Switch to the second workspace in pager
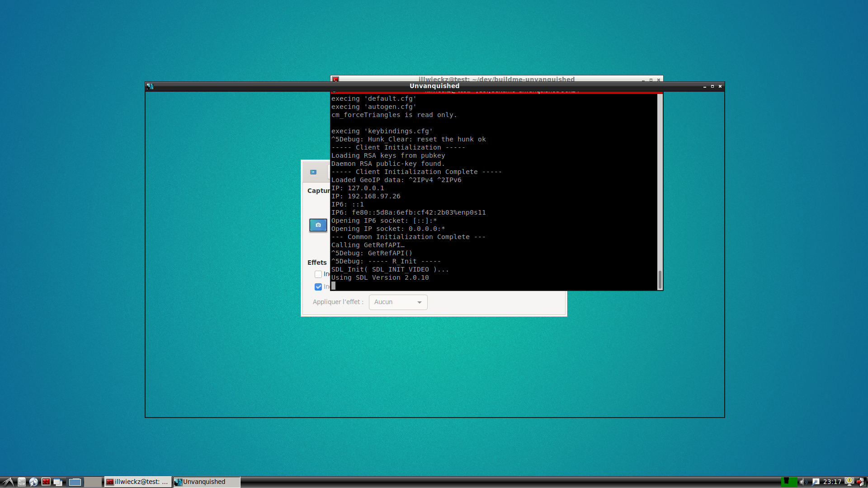The image size is (868, 488). coord(93,482)
